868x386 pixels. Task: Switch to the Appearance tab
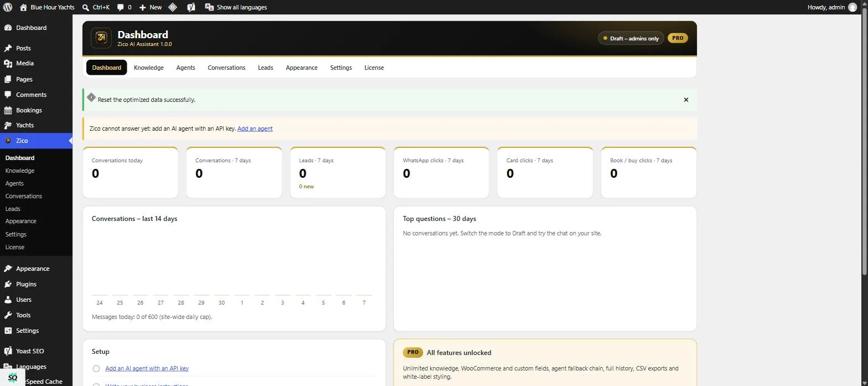pyautogui.click(x=302, y=68)
